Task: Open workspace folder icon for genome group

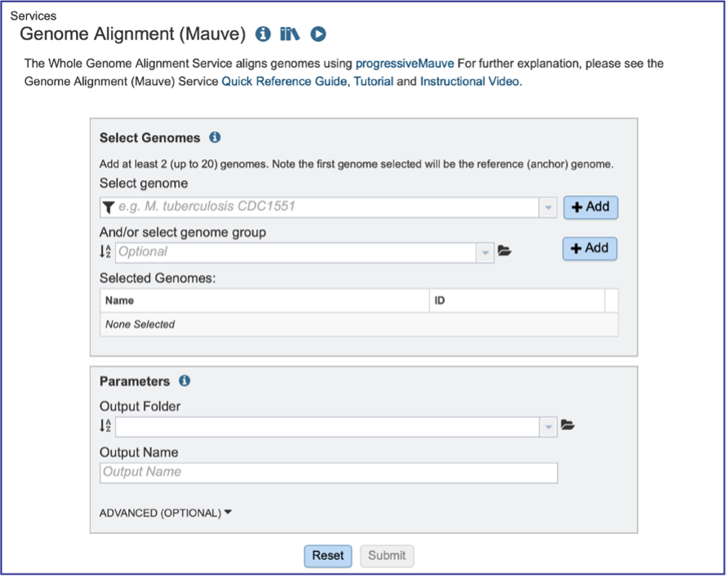Action: [x=504, y=251]
